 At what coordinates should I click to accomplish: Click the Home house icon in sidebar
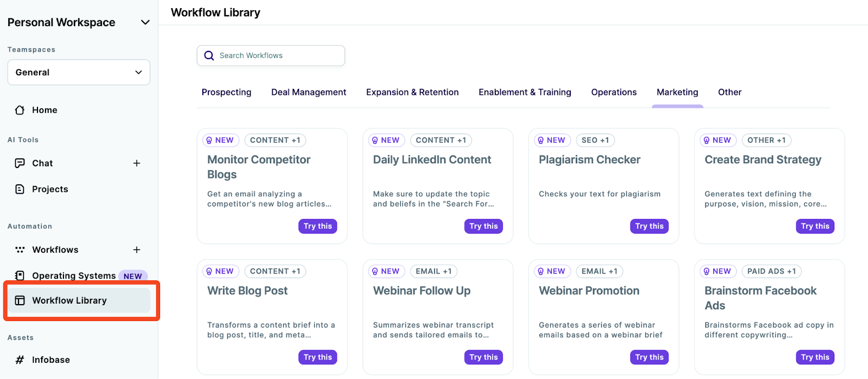click(x=20, y=110)
